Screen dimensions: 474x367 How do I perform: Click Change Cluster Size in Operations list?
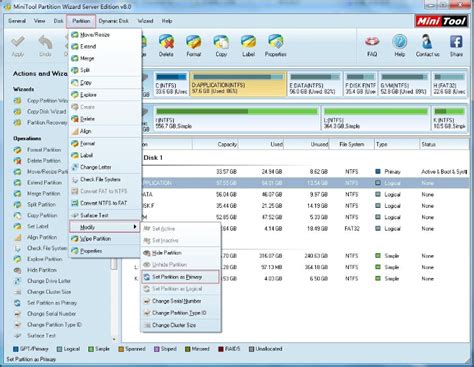[49, 292]
